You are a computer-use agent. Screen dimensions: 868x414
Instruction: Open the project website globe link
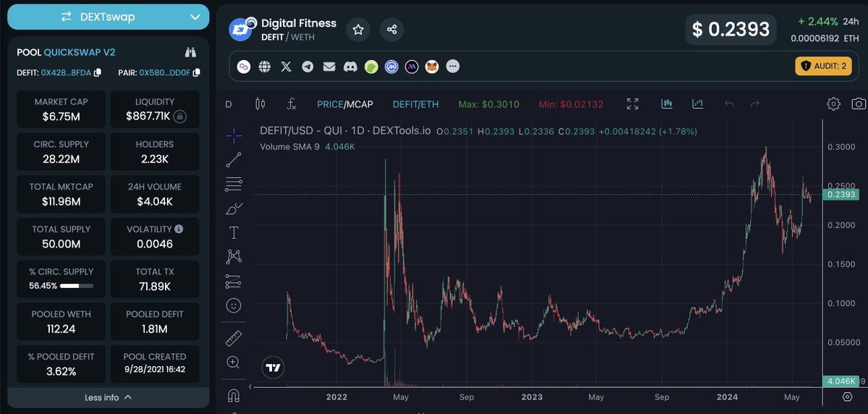265,67
